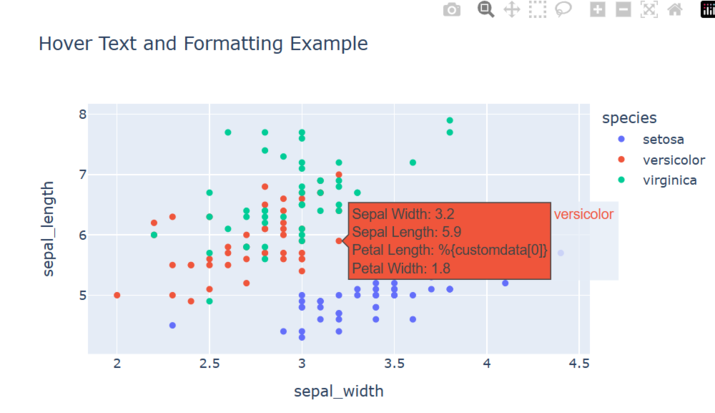The width and height of the screenshot is (715, 413).
Task: Click the chart title text
Action: [203, 44]
